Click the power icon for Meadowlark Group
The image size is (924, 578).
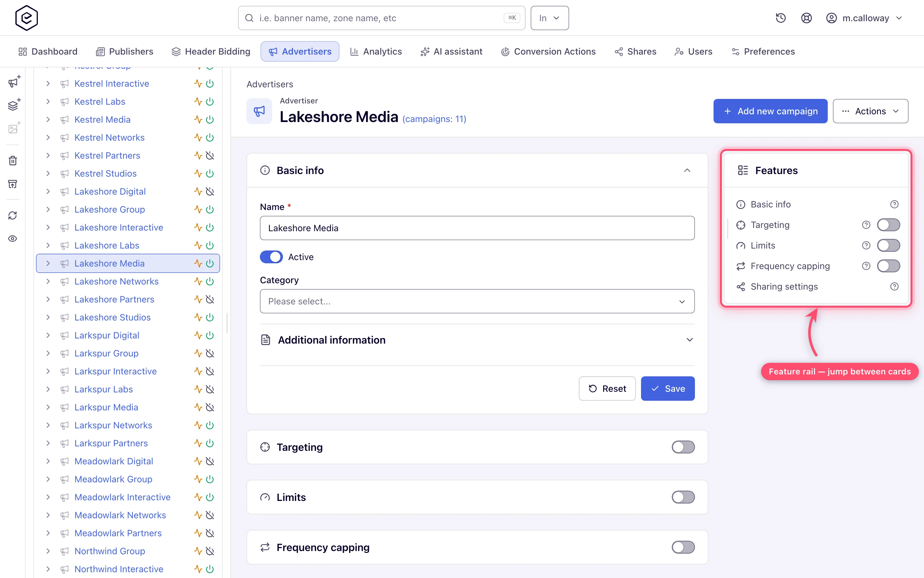210,479
